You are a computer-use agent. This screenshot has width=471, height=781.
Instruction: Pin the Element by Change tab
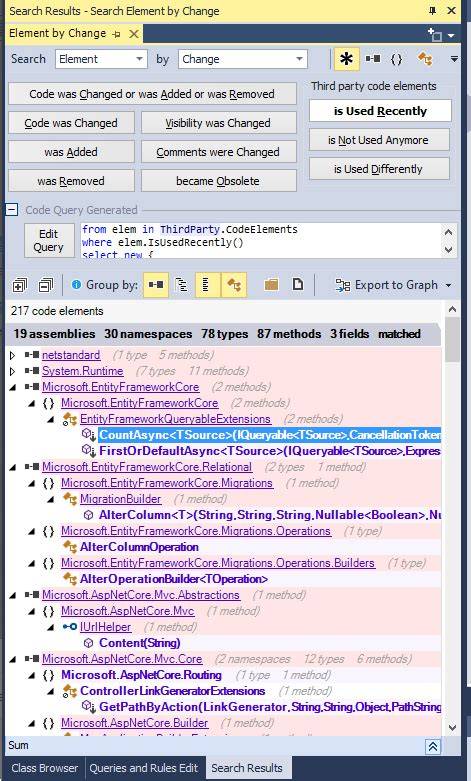[x=117, y=34]
